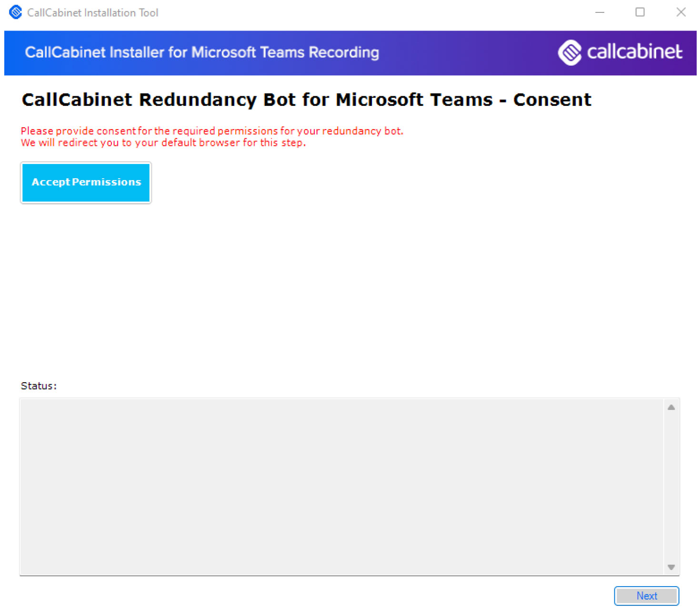Minimize the CallCabinet Installation Tool window
700x610 pixels.
[600, 12]
